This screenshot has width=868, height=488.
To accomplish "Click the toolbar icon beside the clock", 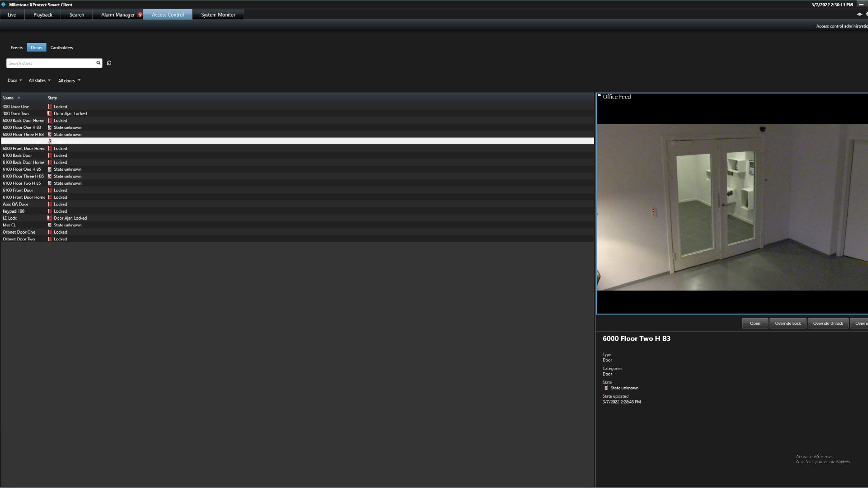I will point(859,14).
